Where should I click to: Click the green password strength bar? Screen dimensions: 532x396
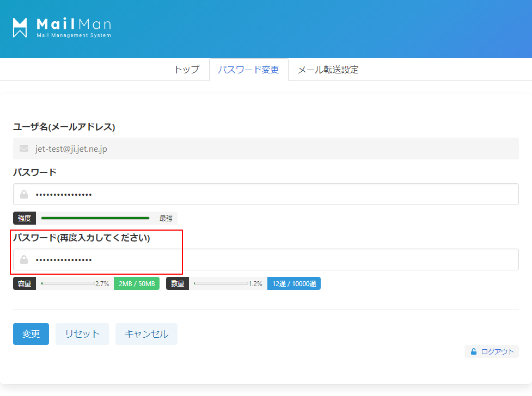click(95, 218)
